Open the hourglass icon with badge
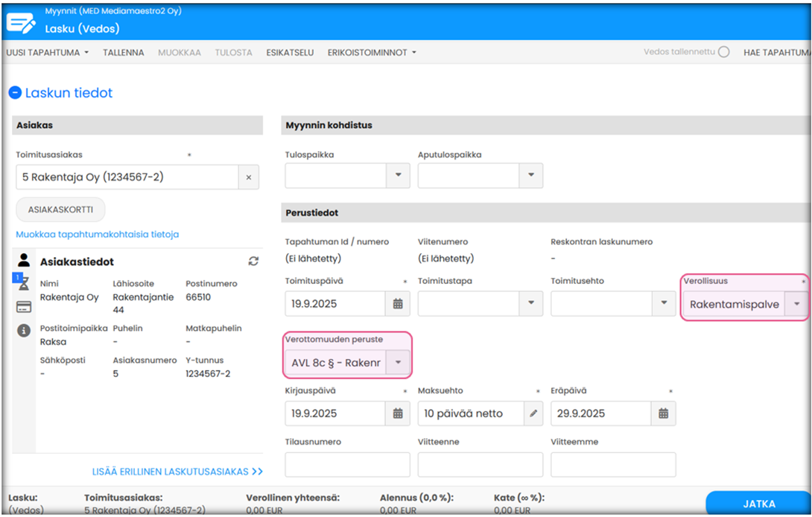This screenshot has height=517, width=812. (x=23, y=282)
